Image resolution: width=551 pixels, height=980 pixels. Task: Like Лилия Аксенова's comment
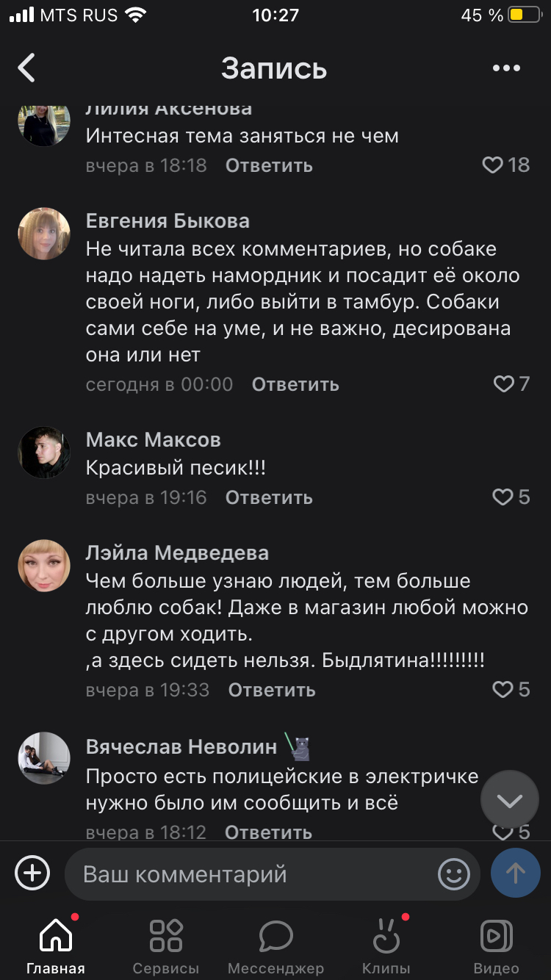[493, 165]
